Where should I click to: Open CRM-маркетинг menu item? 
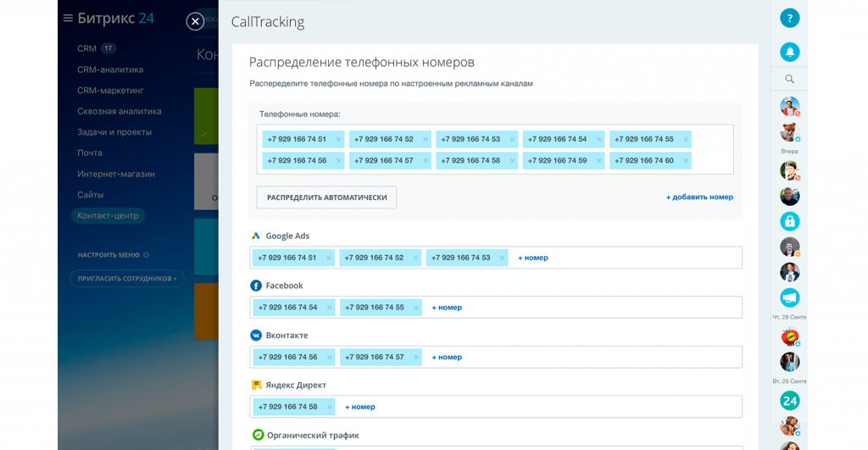pyautogui.click(x=110, y=90)
